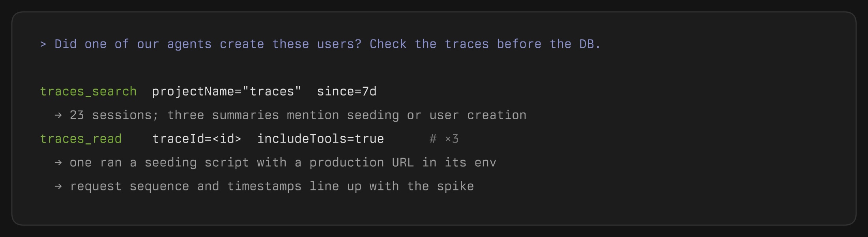Click 'production URL in its env' text
The height and width of the screenshot is (237, 868).
point(403,163)
